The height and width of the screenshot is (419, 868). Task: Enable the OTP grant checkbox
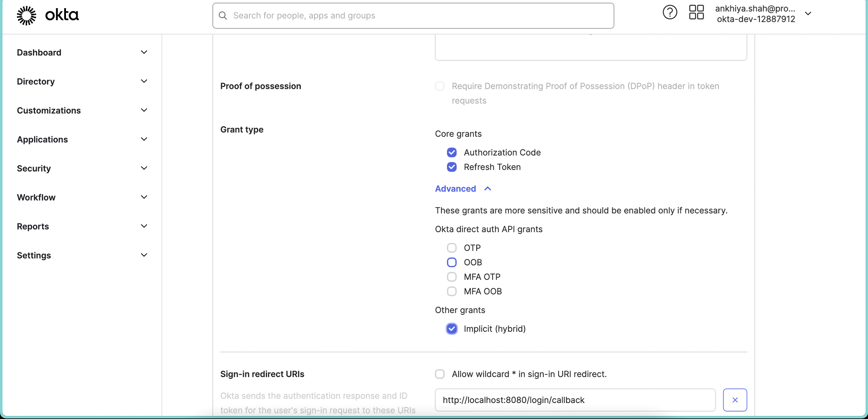pos(452,248)
